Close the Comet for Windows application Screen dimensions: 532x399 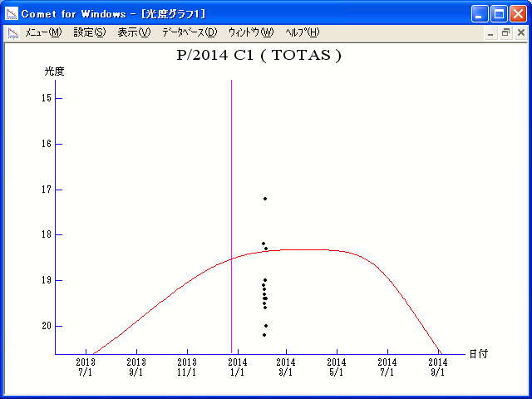518,14
